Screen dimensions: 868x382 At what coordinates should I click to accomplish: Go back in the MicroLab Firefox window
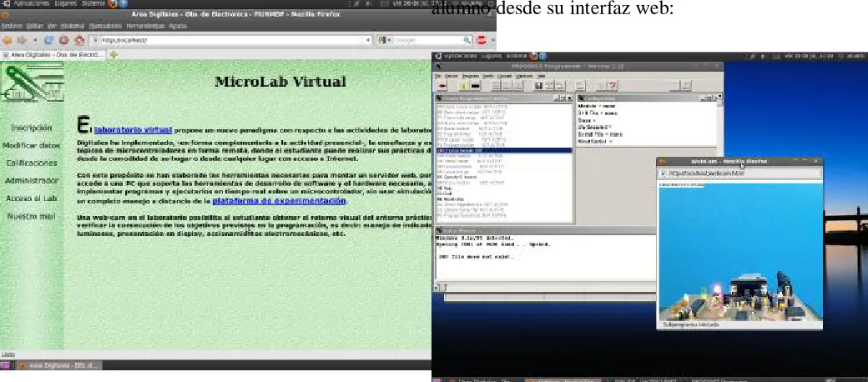pyautogui.click(x=8, y=40)
